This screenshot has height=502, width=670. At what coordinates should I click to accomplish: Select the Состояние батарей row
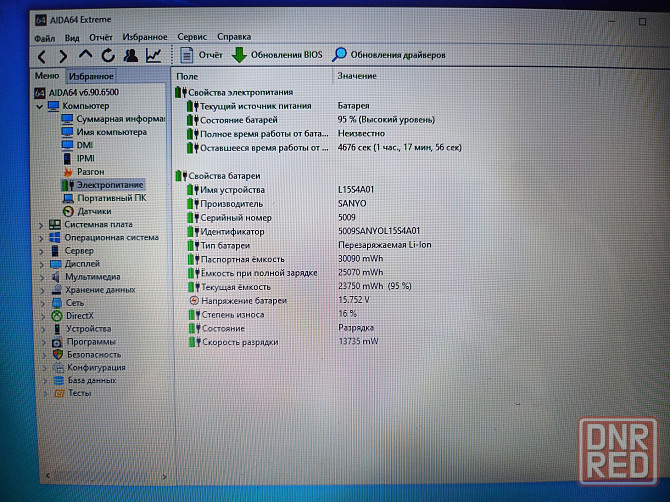tap(311, 120)
